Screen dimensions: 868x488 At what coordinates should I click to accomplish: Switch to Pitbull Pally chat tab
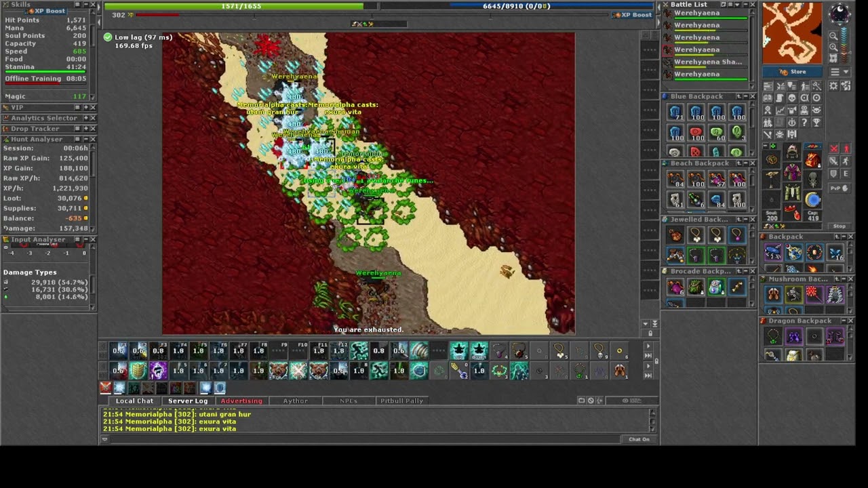click(x=401, y=401)
